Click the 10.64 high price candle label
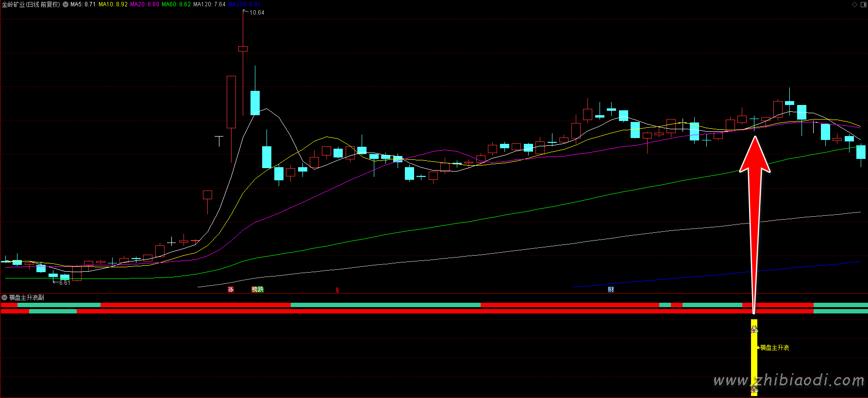This screenshot has height=398, width=868. click(x=257, y=13)
